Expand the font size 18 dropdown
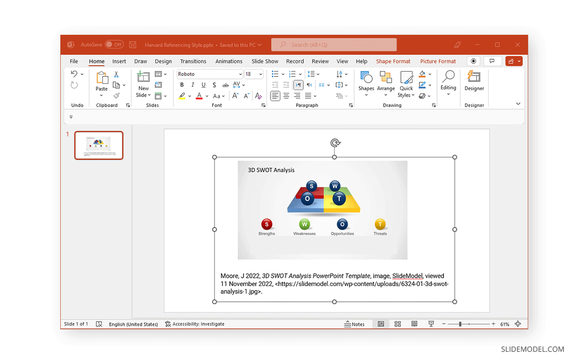Image resolution: width=588 pixels, height=364 pixels. click(x=260, y=73)
